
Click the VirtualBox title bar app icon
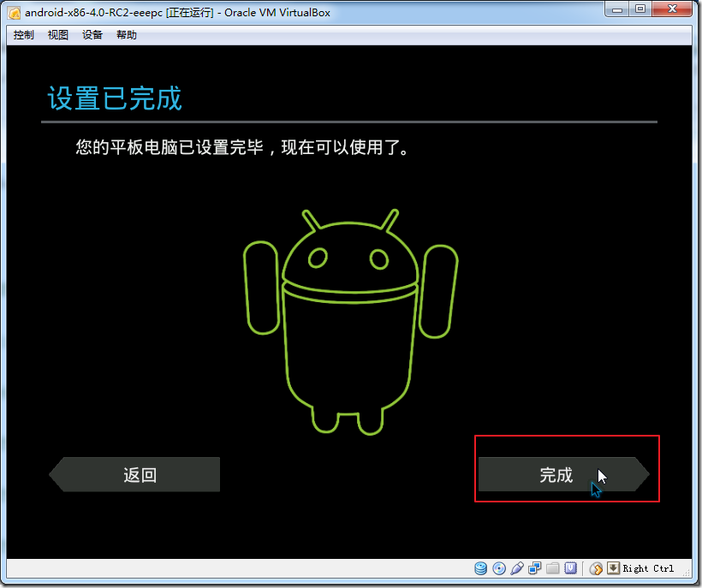(15, 13)
